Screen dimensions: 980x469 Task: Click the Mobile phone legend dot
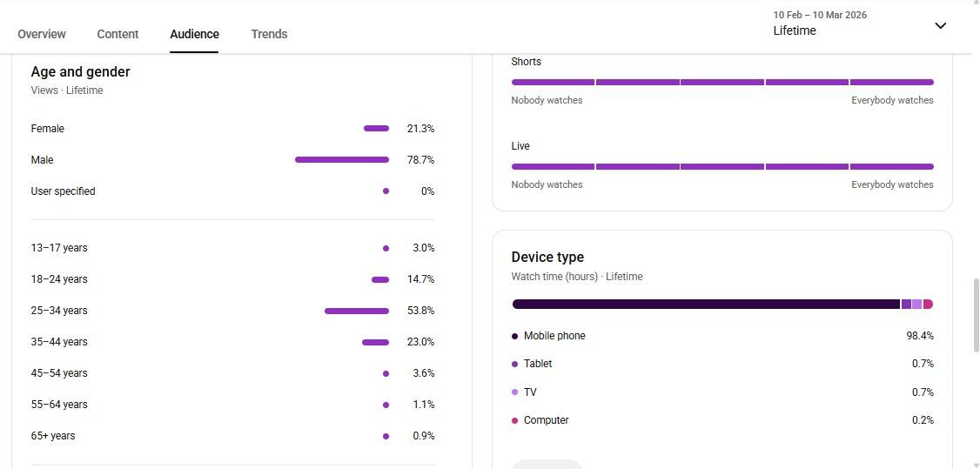(x=515, y=336)
